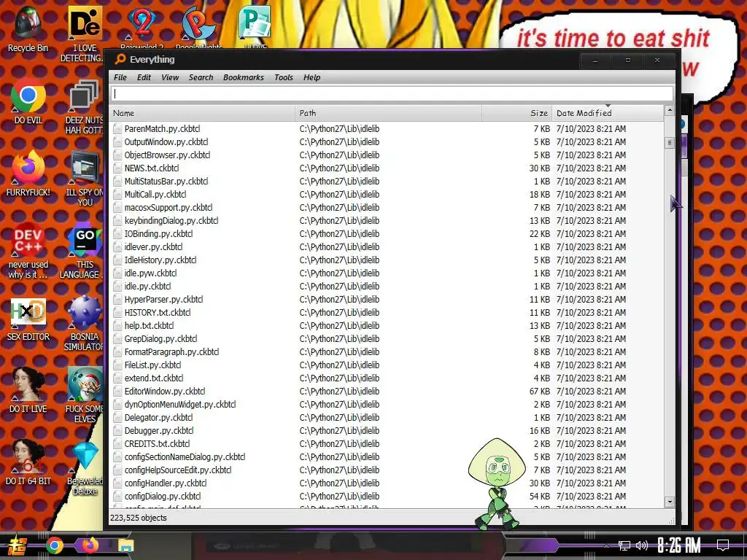
Task: Sort by the Date Modified column header
Action: click(x=608, y=113)
